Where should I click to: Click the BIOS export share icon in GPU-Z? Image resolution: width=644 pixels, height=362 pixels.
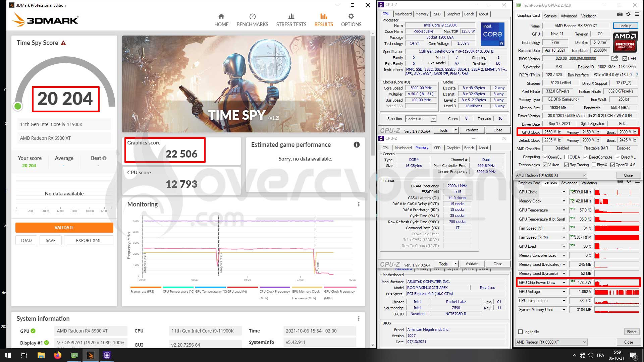tap(615, 58)
